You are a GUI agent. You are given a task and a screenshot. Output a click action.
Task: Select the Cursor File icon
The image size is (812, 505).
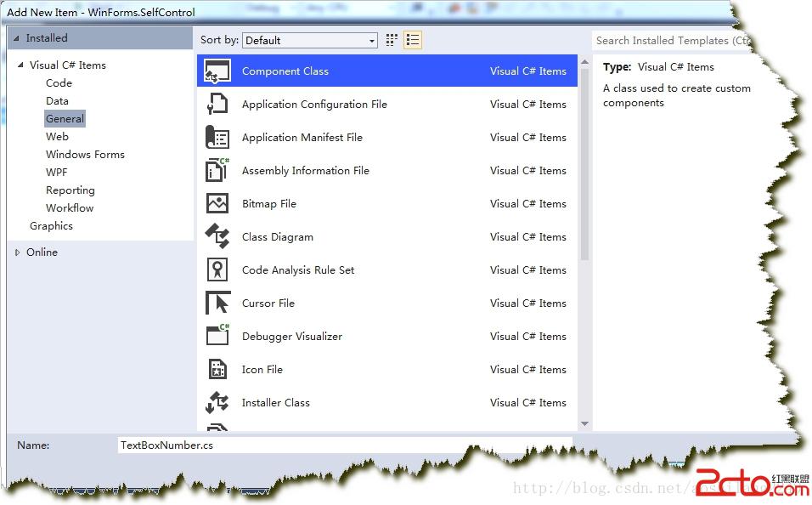pyautogui.click(x=217, y=303)
